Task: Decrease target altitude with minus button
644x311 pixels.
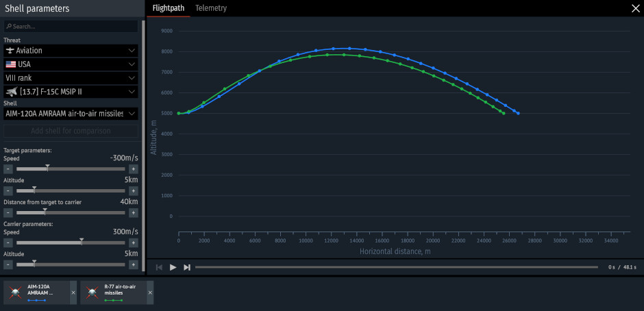Action: pos(8,190)
